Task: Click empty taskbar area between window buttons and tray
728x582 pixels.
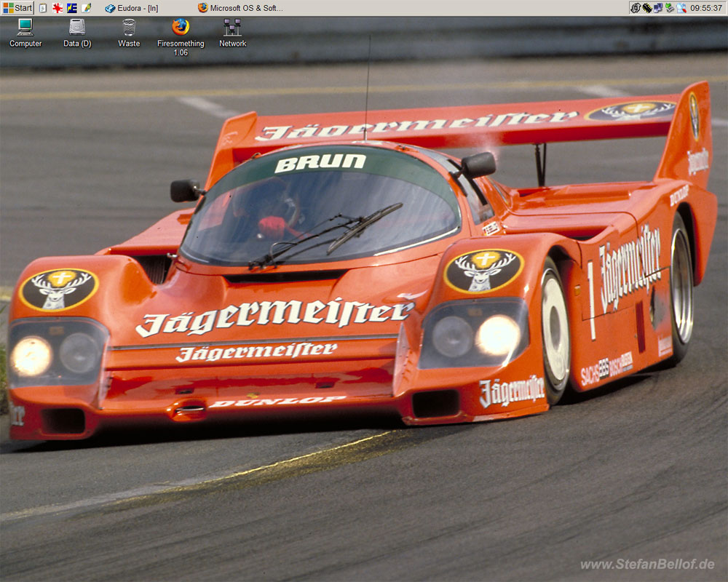Action: [x=451, y=8]
